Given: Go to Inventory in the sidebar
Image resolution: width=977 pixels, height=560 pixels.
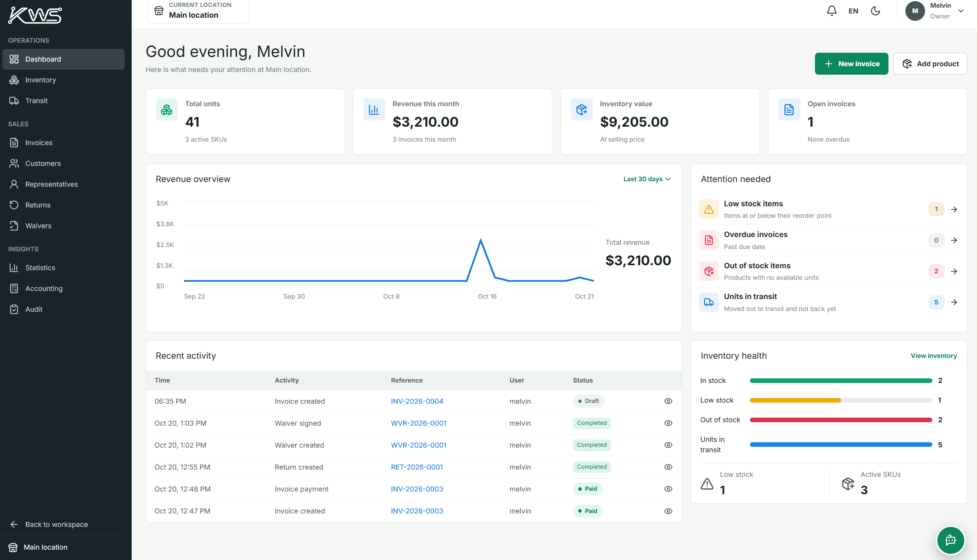Looking at the screenshot, I should (64, 80).
